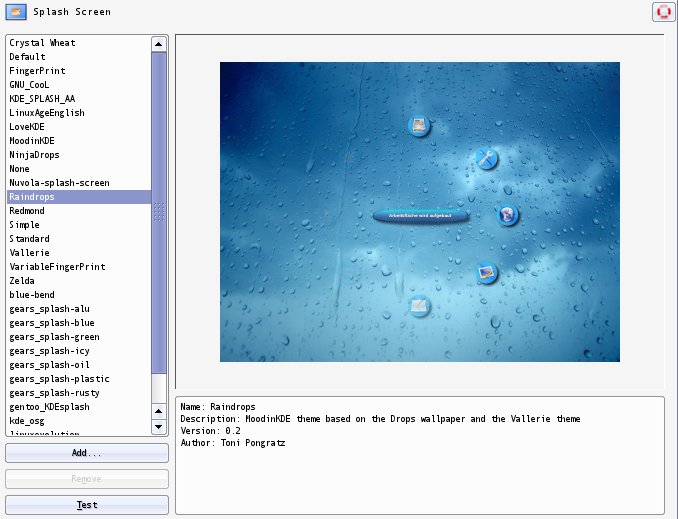Image resolution: width=678 pixels, height=519 pixels.
Task: Select the Crystal Wheat theme
Action: point(79,43)
